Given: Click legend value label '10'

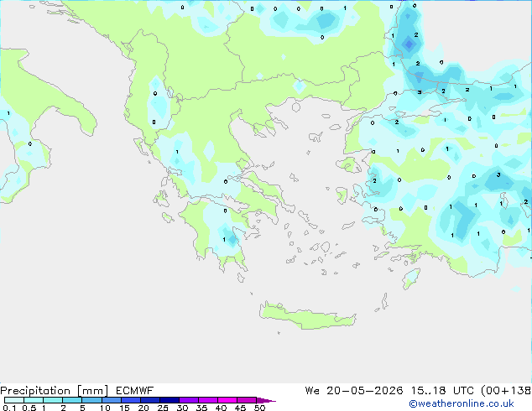Looking at the screenshot, I should 105,408.
